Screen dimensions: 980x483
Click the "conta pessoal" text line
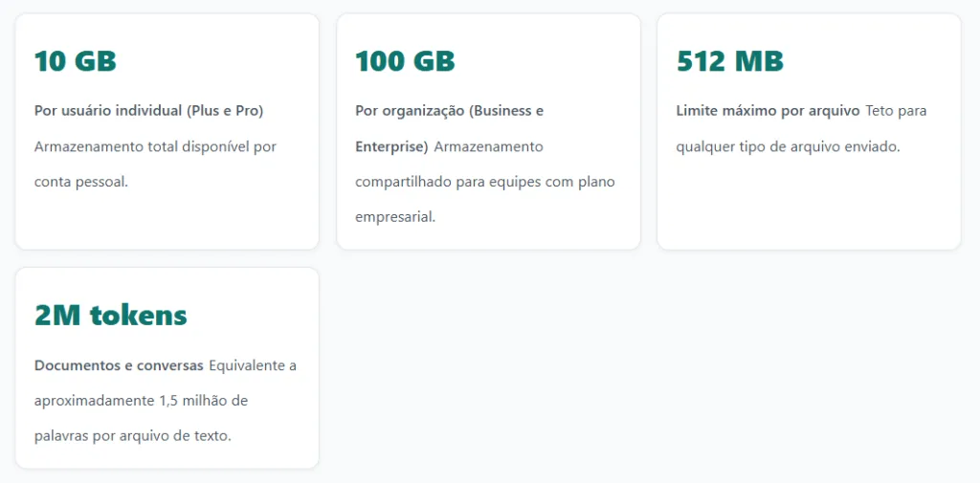(80, 182)
